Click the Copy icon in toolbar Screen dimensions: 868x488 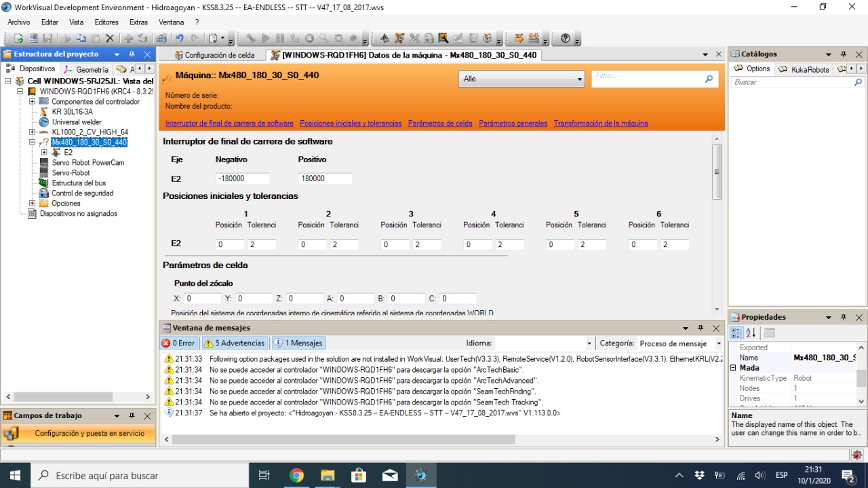[81, 39]
